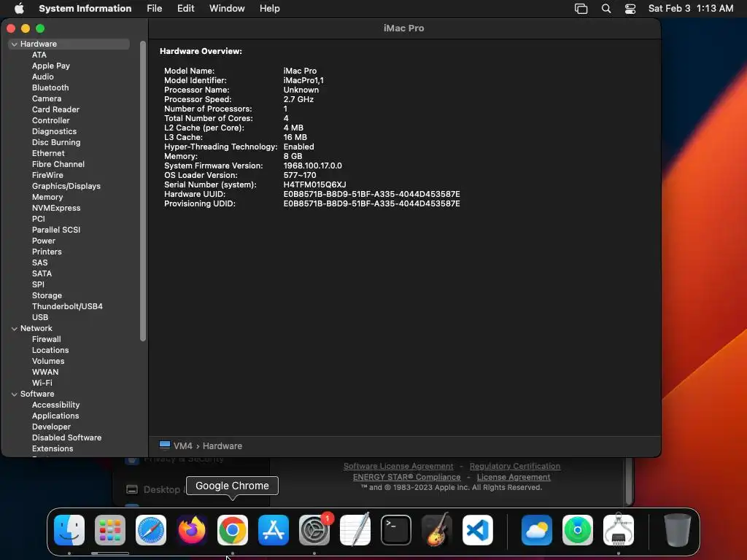The width and height of the screenshot is (747, 560).
Task: Open the App Store Dock icon
Action: [274, 529]
